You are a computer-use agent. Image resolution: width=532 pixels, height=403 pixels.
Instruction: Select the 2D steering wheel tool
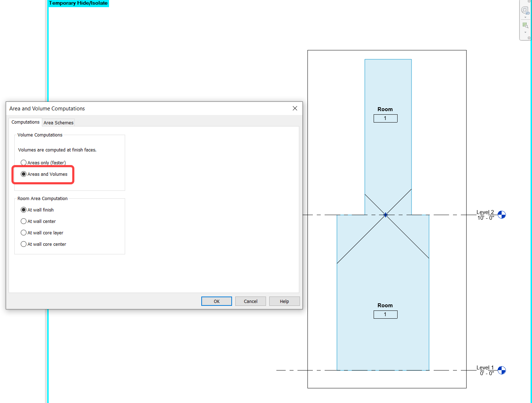[x=524, y=10]
